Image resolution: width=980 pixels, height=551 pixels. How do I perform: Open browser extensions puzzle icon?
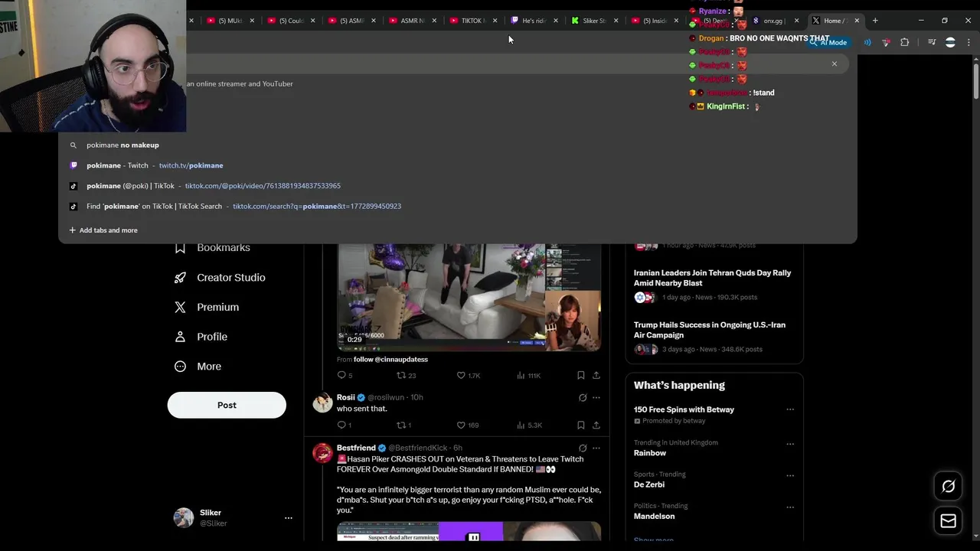pyautogui.click(x=904, y=42)
